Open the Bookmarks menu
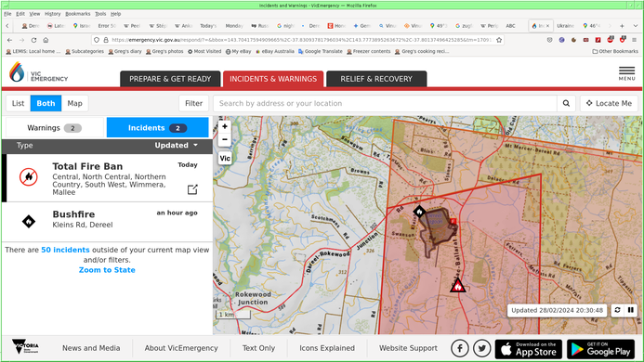The image size is (644, 362). (x=78, y=14)
